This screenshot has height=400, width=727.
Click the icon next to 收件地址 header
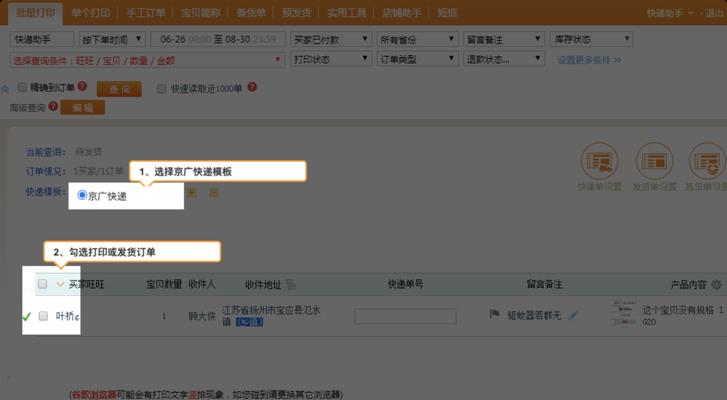click(x=291, y=284)
